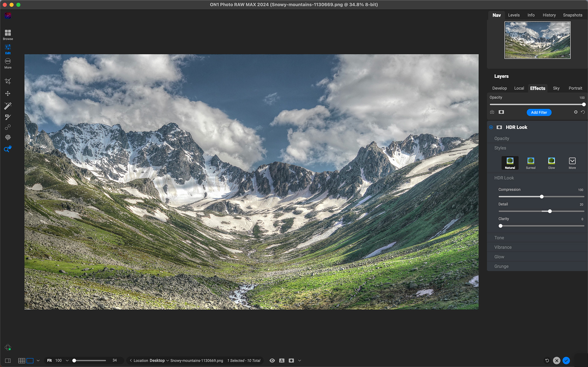Image resolution: width=588 pixels, height=367 pixels.
Task: Open the zoom percentage dropdown
Action: 67,360
